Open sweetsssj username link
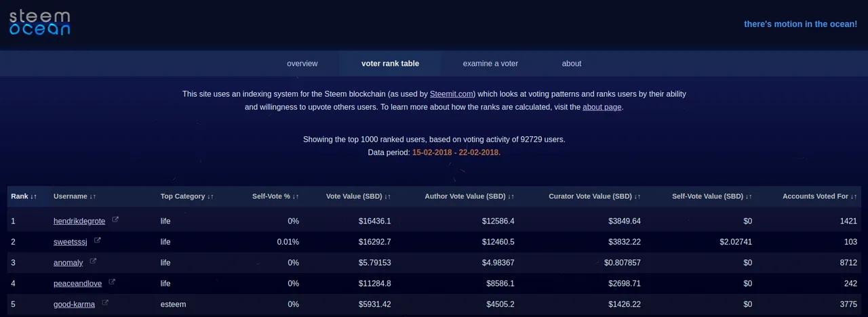868x317 pixels. point(71,242)
